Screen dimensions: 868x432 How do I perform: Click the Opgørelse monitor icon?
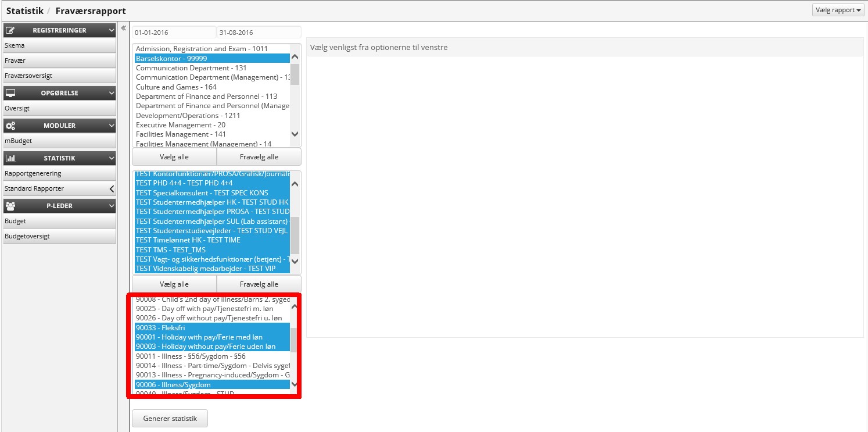(10, 93)
